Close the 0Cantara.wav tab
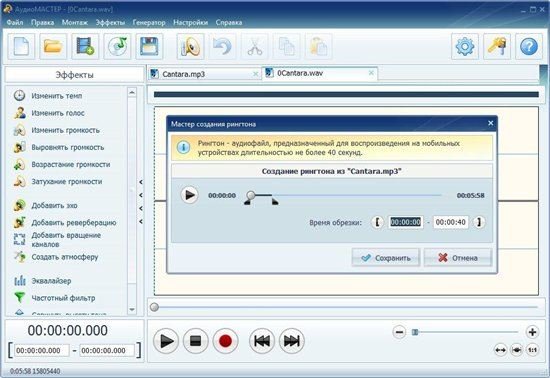The height and width of the screenshot is (378, 550). (x=371, y=73)
